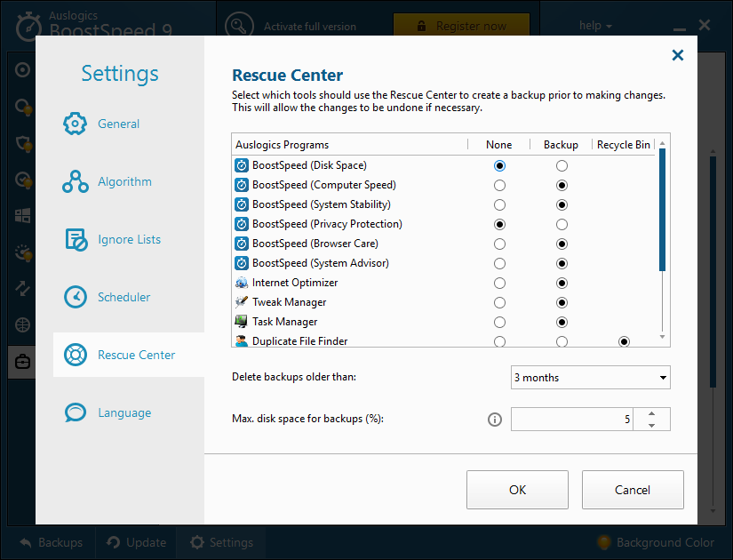733x560 pixels.
Task: Click the key icon beside Activate full version
Action: click(239, 26)
